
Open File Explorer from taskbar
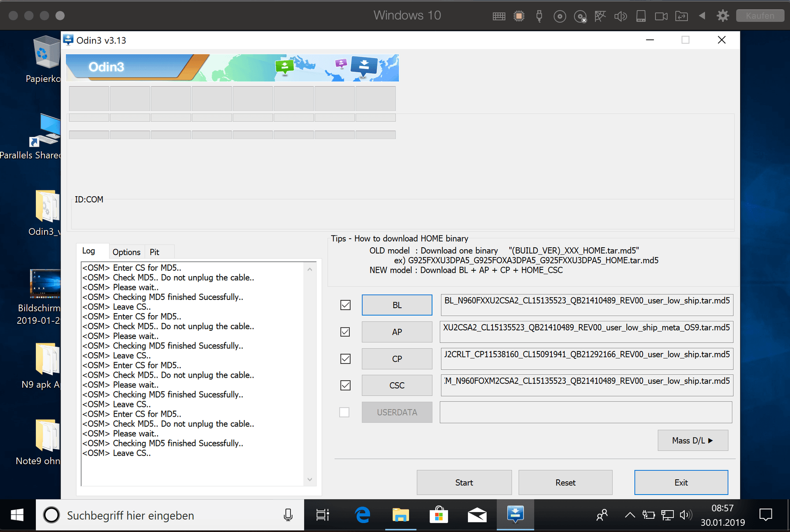pyautogui.click(x=400, y=515)
